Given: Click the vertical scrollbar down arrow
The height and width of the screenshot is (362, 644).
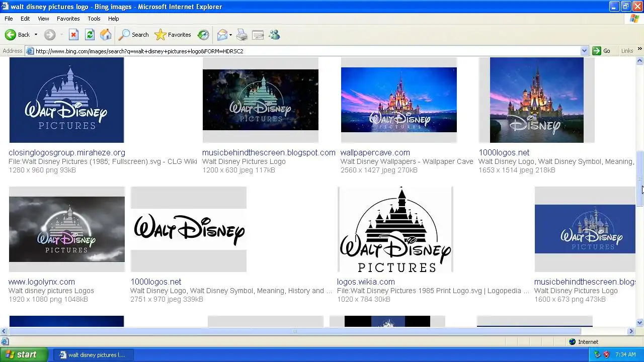Looking at the screenshot, I should (640, 323).
